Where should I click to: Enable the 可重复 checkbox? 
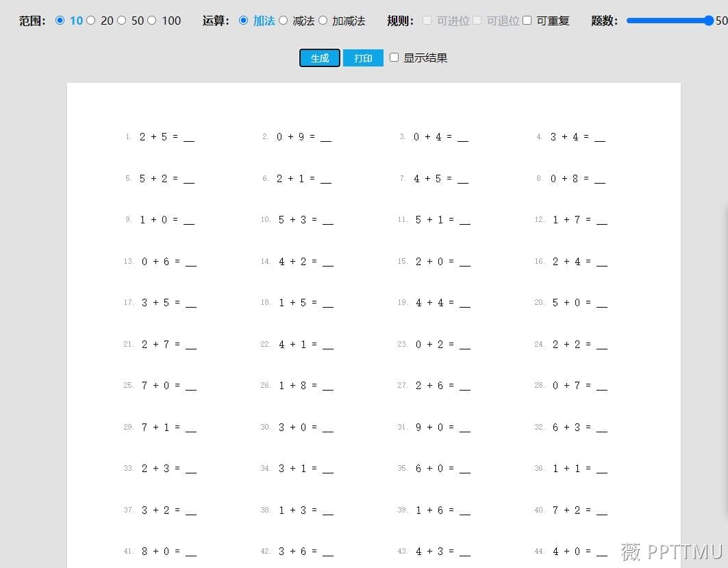[x=527, y=21]
